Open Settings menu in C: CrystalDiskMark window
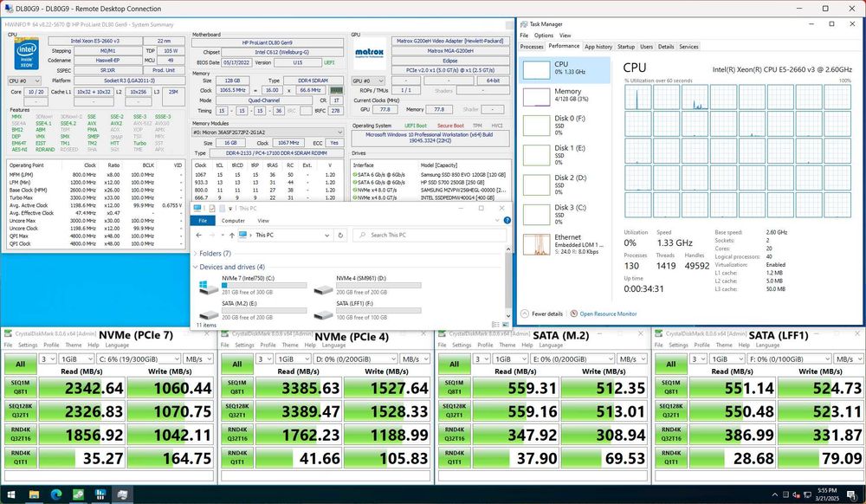866x504 pixels. tap(28, 345)
